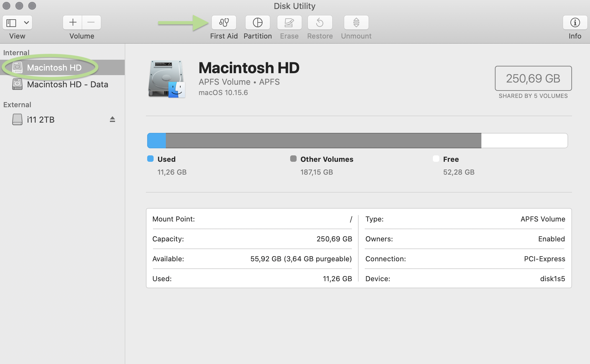590x364 pixels.
Task: Click the blue Used legend swatch
Action: (x=150, y=159)
